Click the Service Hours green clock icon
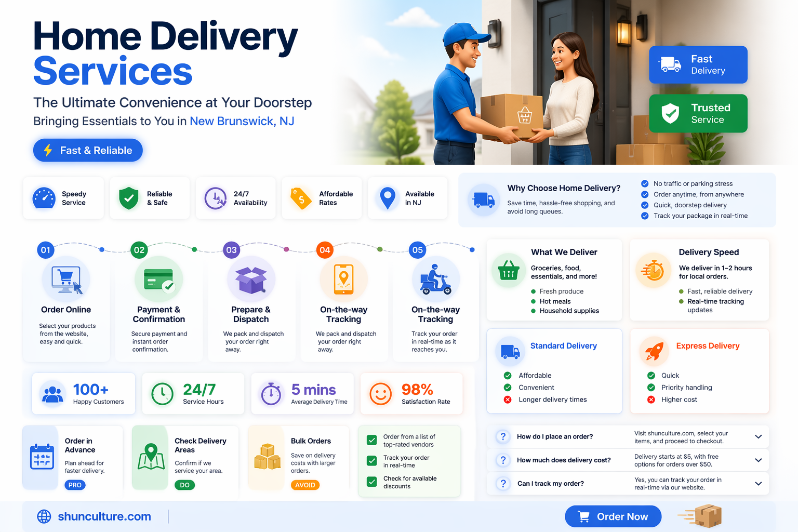 click(x=162, y=394)
